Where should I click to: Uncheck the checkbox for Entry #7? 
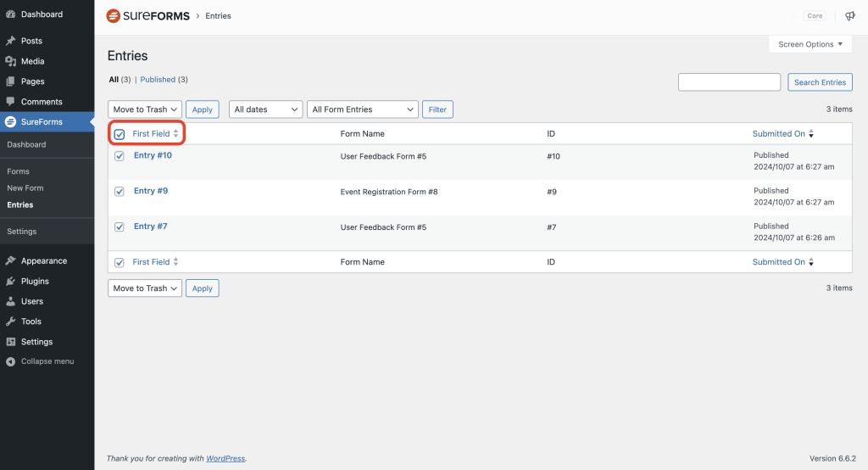coord(119,227)
